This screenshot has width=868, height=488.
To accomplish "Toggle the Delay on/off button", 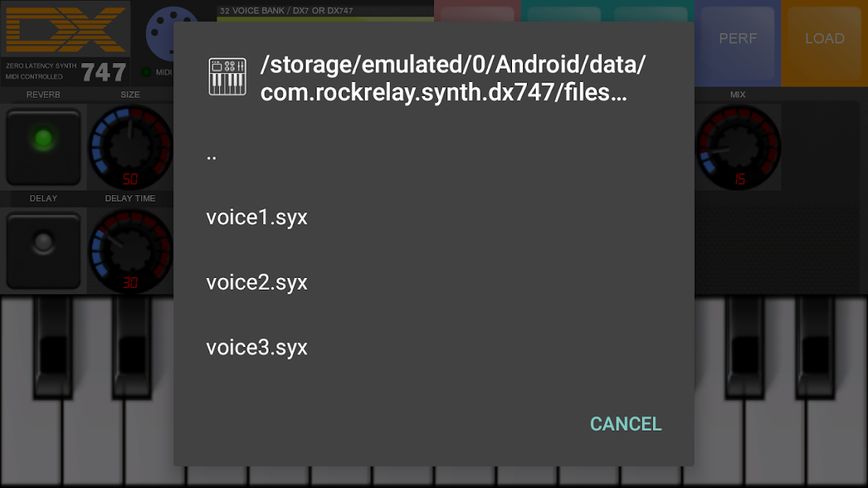I will tap(43, 250).
